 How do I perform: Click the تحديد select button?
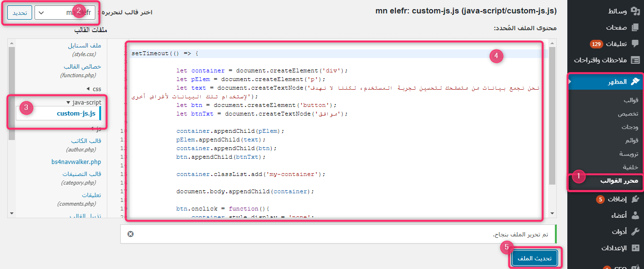click(20, 12)
